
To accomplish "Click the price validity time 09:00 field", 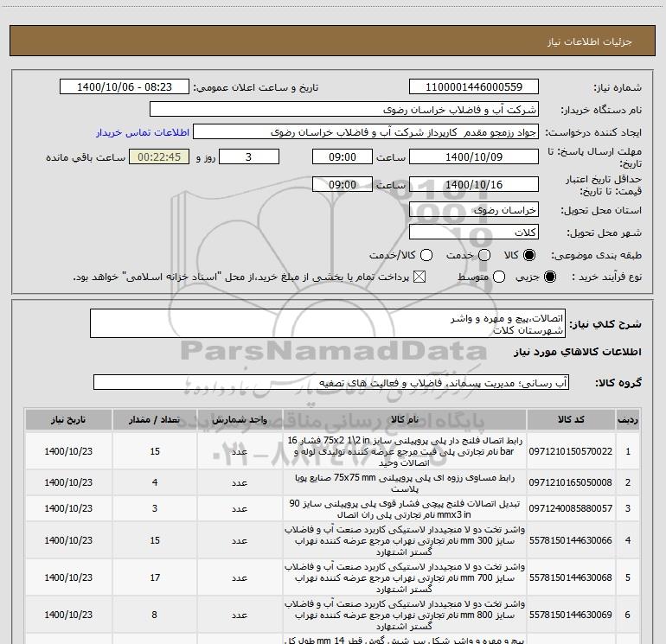I will click(x=343, y=184).
